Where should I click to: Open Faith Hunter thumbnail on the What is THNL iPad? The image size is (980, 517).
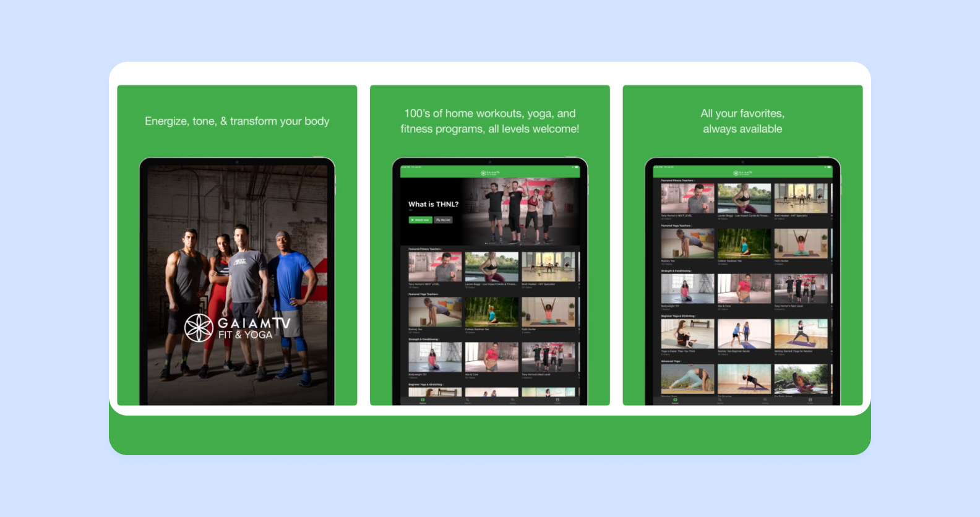(x=548, y=312)
